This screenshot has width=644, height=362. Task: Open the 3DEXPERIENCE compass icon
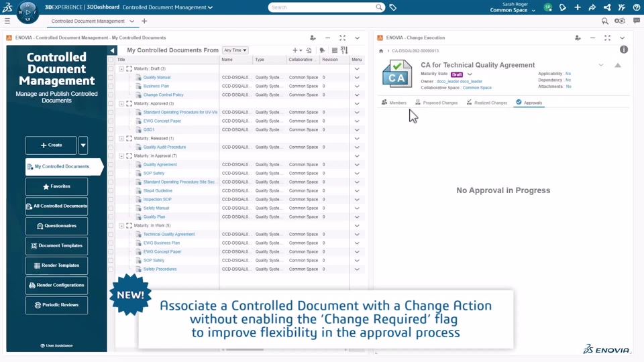[28, 12]
